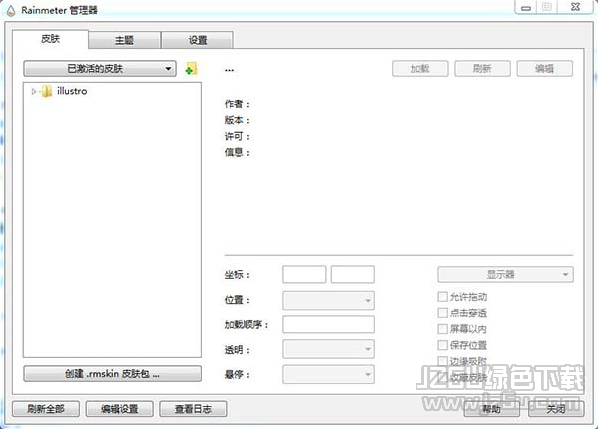Open the 显示器 monitor dropdown
598x429 pixels.
(505, 275)
